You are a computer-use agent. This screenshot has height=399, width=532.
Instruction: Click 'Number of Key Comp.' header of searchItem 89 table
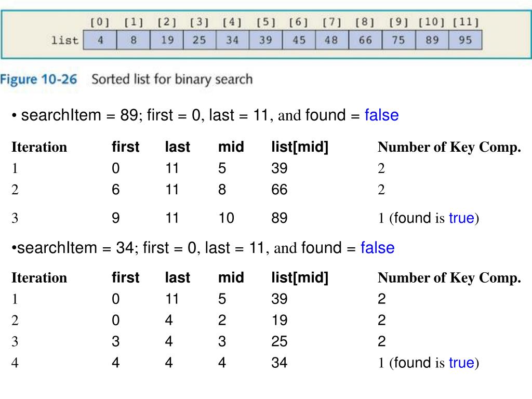449,147
